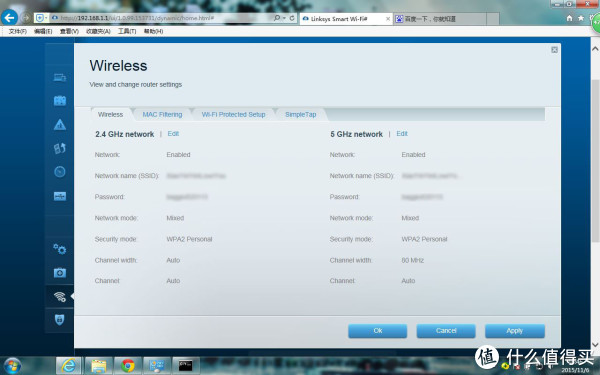
Task: Open the Device List sidebar icon
Action: (60, 78)
